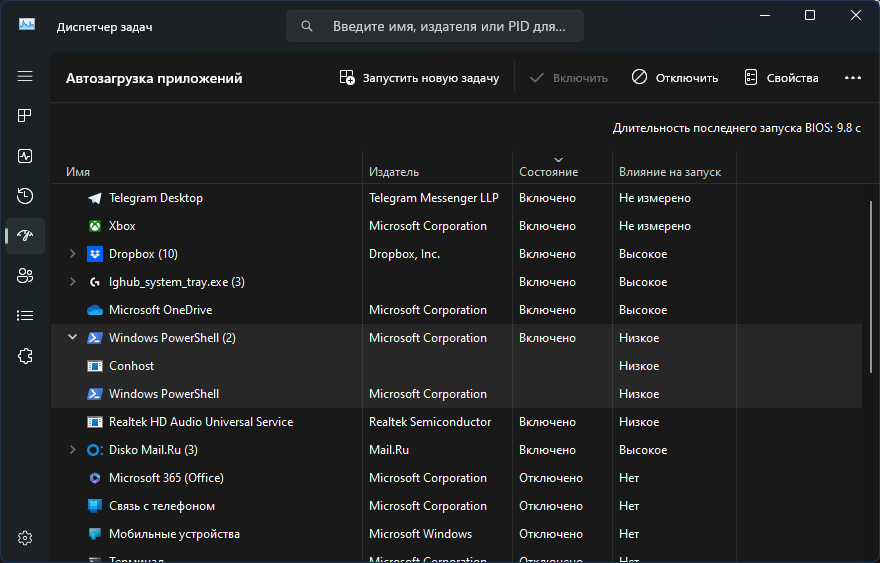Expand the Dropbox (10) group

click(x=72, y=254)
